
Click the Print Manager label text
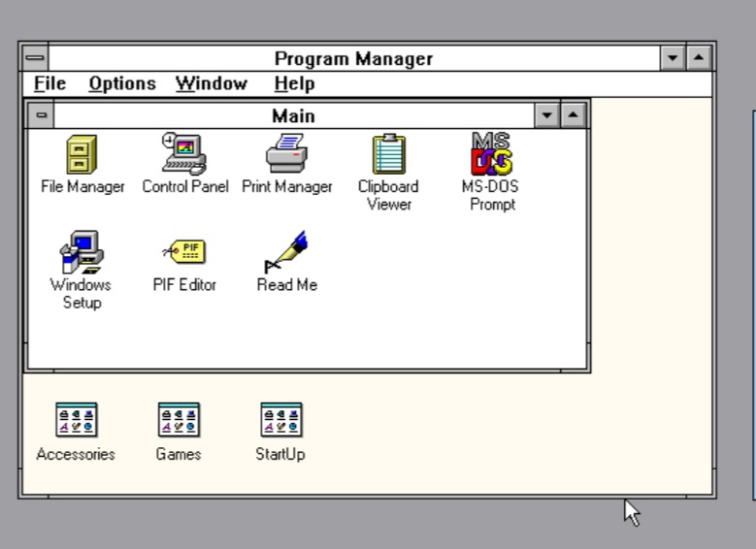287,186
